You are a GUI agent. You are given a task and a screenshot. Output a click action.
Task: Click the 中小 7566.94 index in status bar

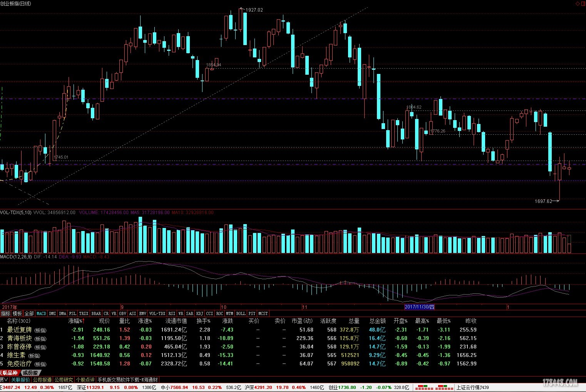point(174,387)
